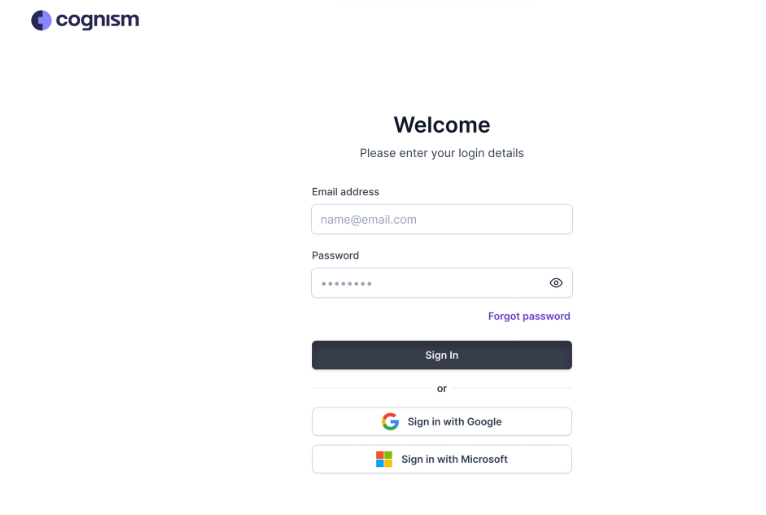The width and height of the screenshot is (766, 515).
Task: Focus the Email address input field
Action: click(442, 219)
